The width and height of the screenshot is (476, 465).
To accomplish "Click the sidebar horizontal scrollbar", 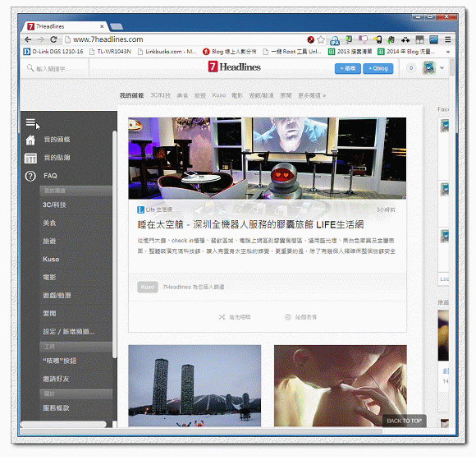I will 63,424.
